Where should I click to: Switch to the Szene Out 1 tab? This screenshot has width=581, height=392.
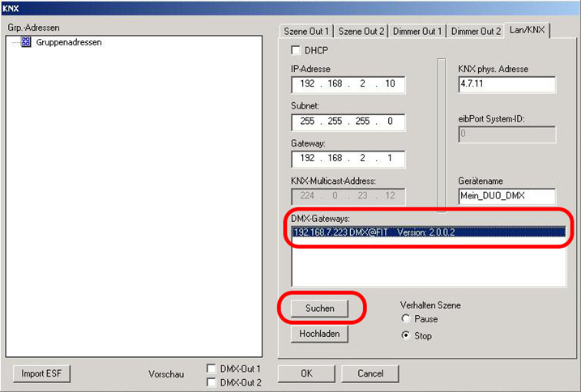coord(306,31)
